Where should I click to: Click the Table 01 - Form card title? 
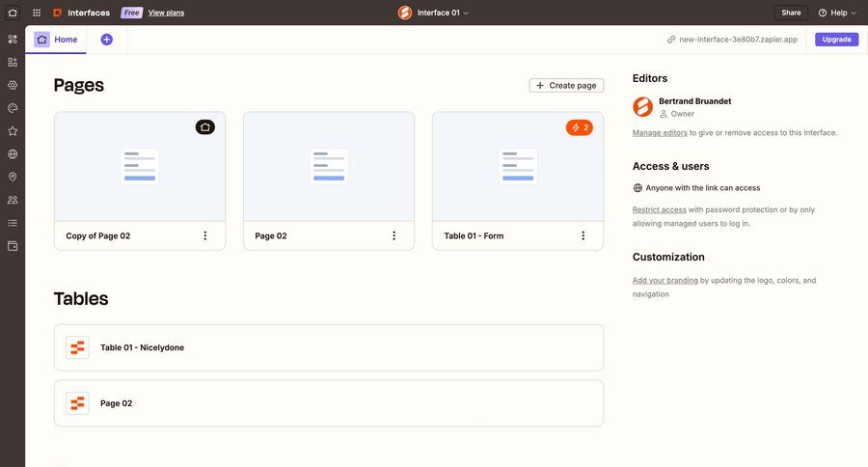tap(474, 235)
